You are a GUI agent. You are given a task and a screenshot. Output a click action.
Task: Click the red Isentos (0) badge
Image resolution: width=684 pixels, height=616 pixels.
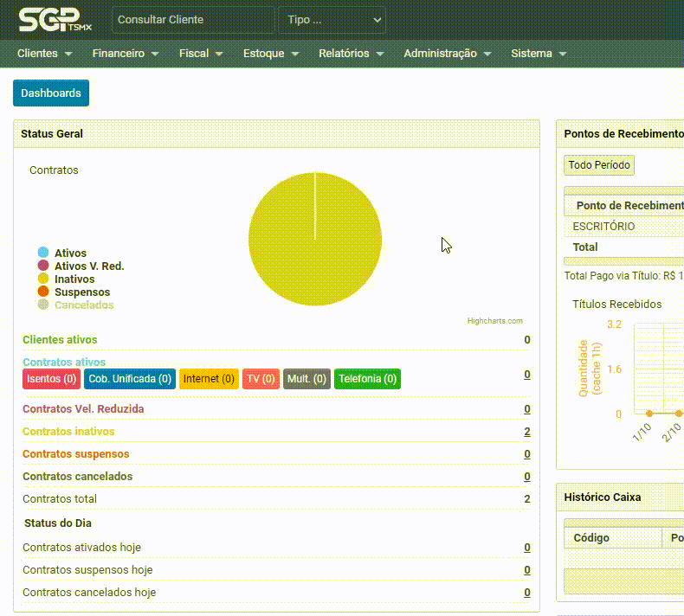pyautogui.click(x=52, y=379)
